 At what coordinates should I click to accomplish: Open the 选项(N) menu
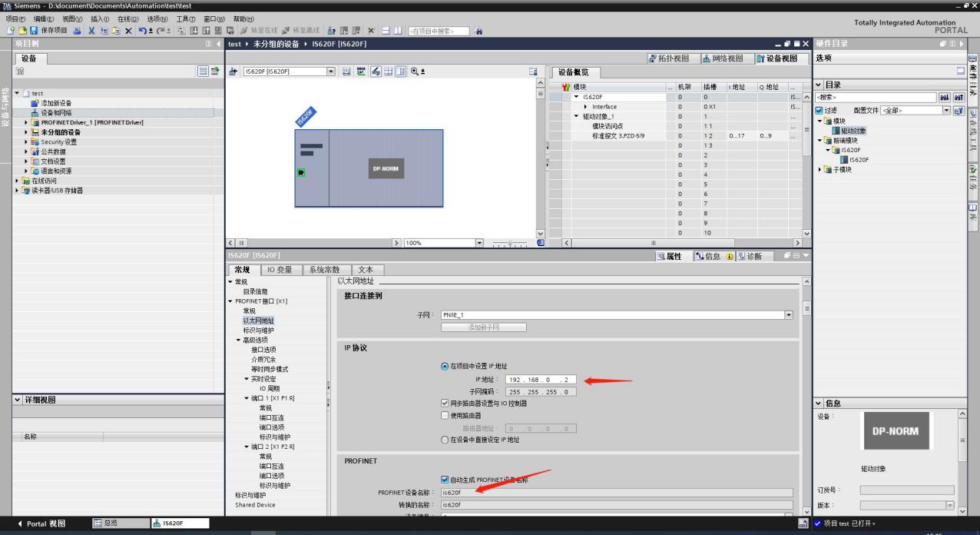pyautogui.click(x=158, y=18)
